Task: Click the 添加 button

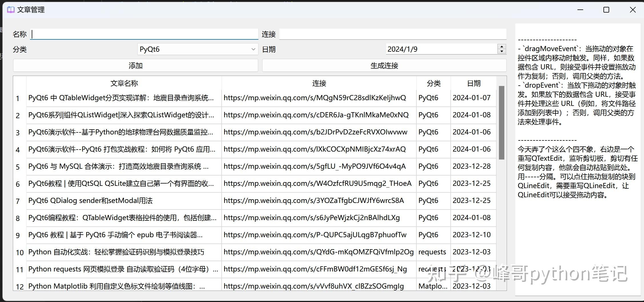Action: coord(136,65)
